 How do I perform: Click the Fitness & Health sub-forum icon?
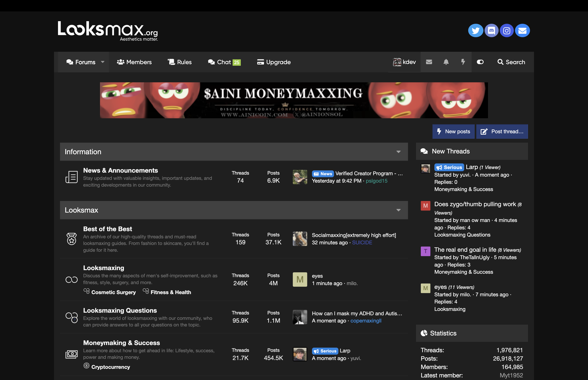(x=146, y=291)
